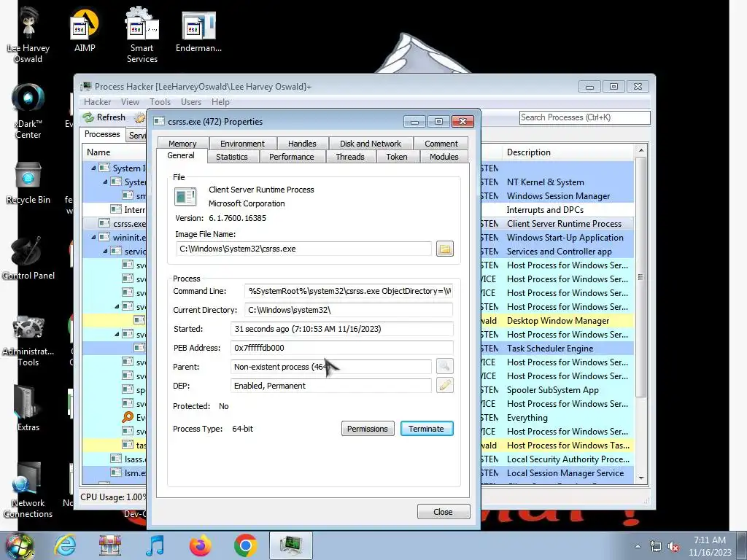Click the Name column header
This screenshot has height=560, width=747.
pos(115,152)
